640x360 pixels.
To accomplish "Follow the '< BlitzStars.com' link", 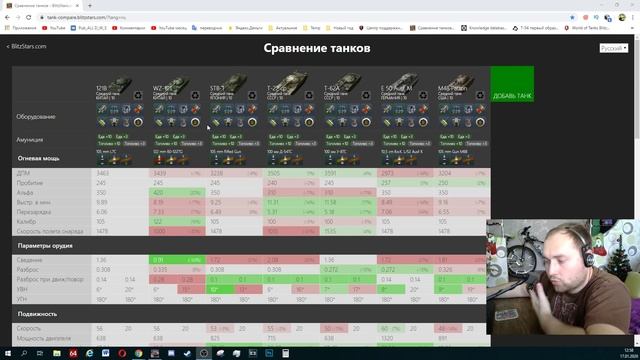I will (x=27, y=47).
